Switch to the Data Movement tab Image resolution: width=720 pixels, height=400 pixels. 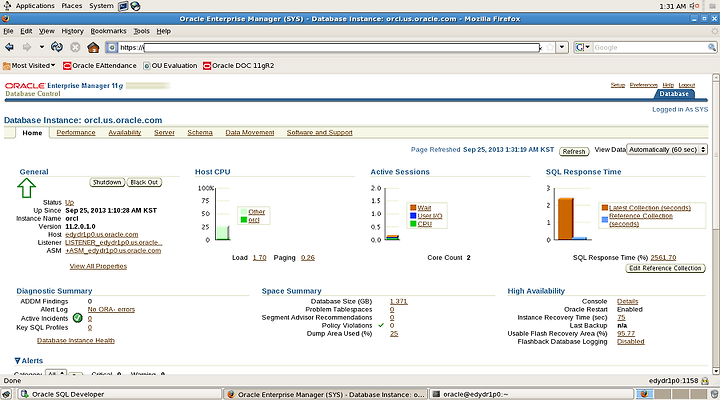[x=250, y=133]
